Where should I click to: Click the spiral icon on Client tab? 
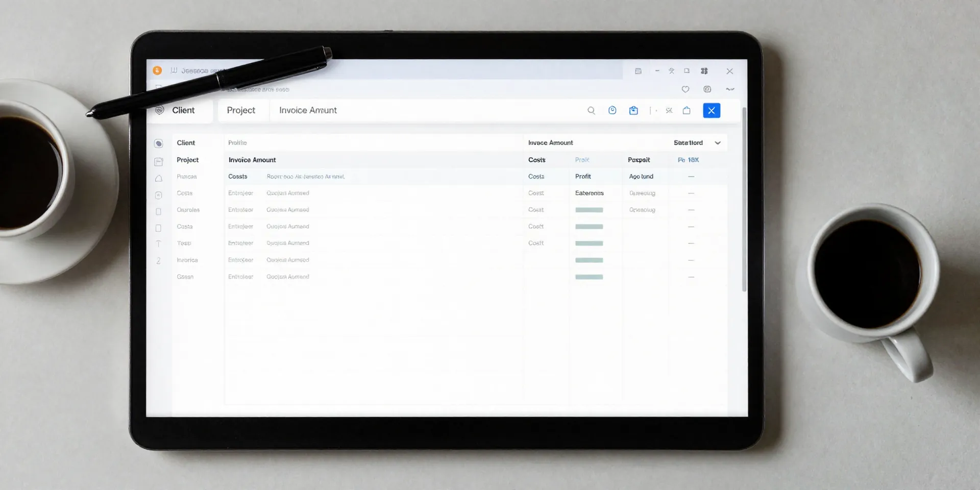(x=160, y=110)
